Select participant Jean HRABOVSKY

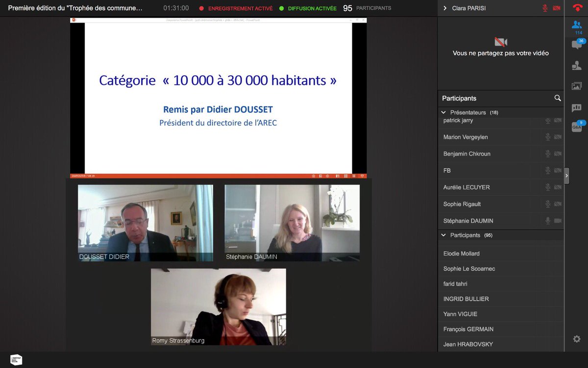click(501, 344)
